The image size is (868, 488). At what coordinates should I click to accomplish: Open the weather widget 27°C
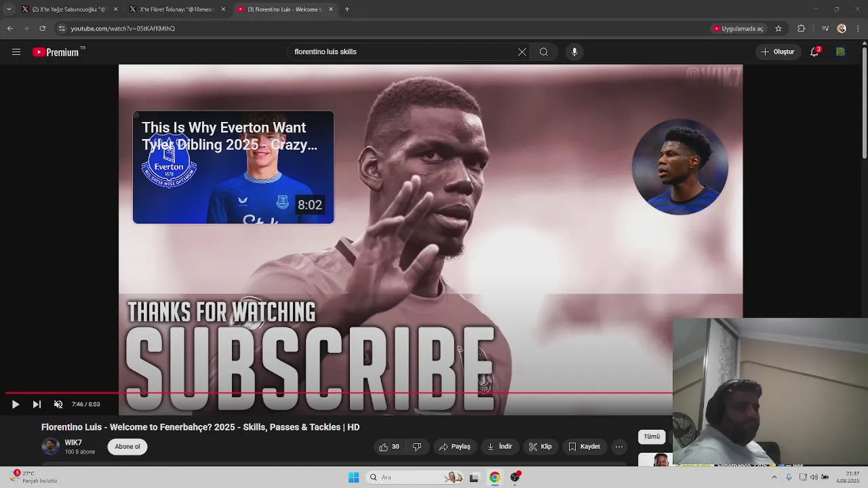tap(34, 477)
